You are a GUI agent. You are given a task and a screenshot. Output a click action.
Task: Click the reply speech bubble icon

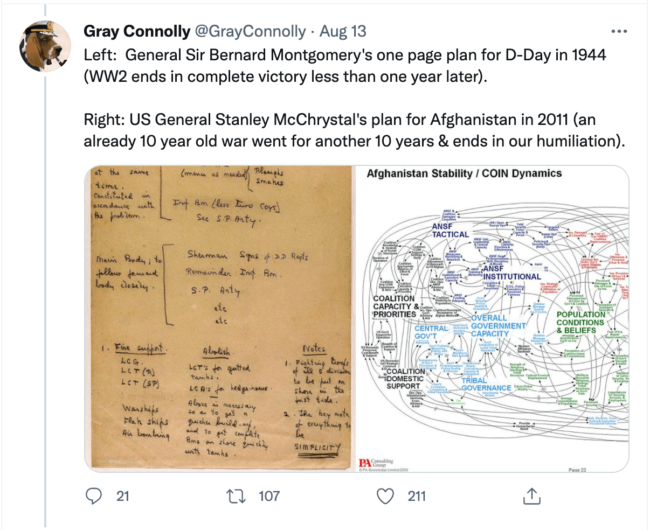(x=95, y=496)
